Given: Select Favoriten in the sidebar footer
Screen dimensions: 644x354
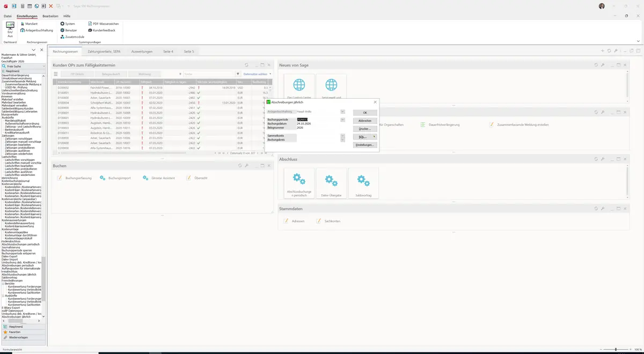Looking at the screenshot, I should (23, 332).
